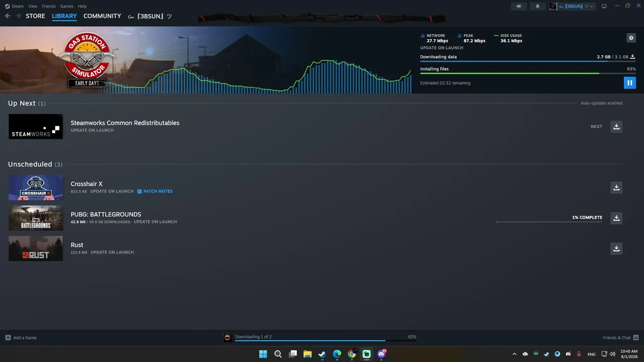Click the Installing files progress bar
The height and width of the screenshot is (362, 644).
(x=528, y=73)
